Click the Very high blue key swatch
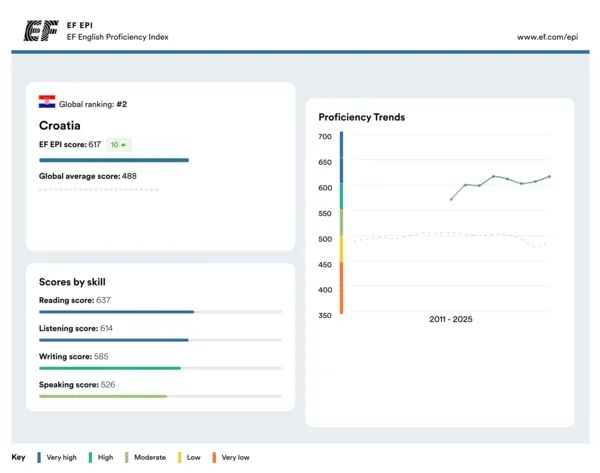This screenshot has height=473, width=600. [x=39, y=457]
